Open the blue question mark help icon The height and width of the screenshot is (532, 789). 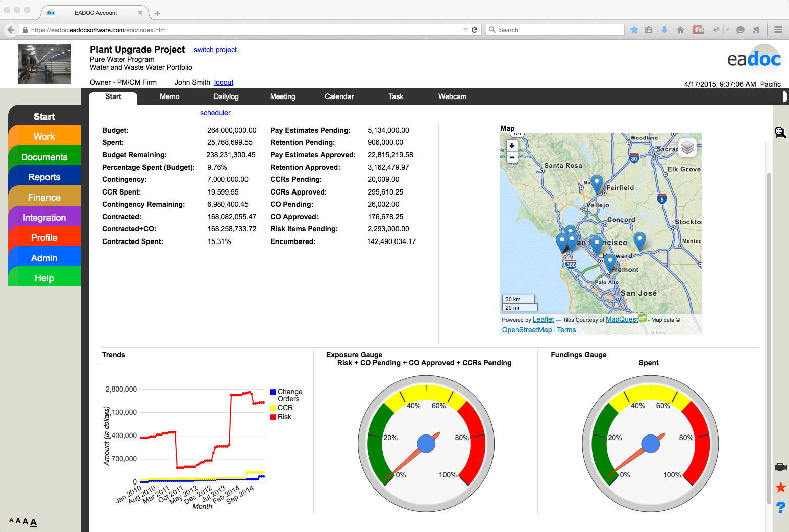click(x=781, y=508)
